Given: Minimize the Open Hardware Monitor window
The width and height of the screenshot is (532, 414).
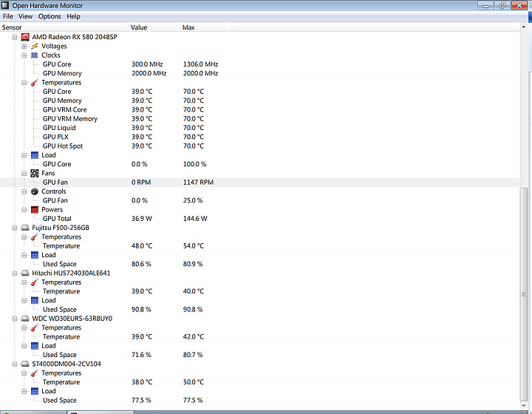Looking at the screenshot, I should [x=485, y=5].
